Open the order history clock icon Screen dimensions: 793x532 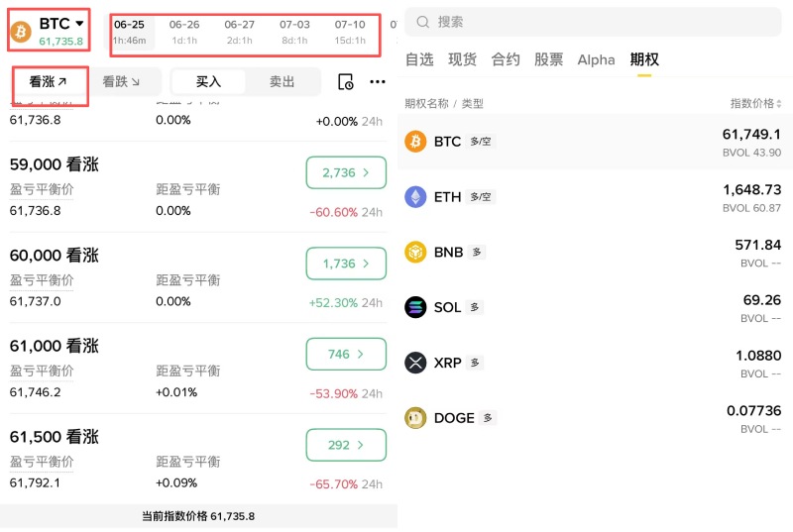345,82
